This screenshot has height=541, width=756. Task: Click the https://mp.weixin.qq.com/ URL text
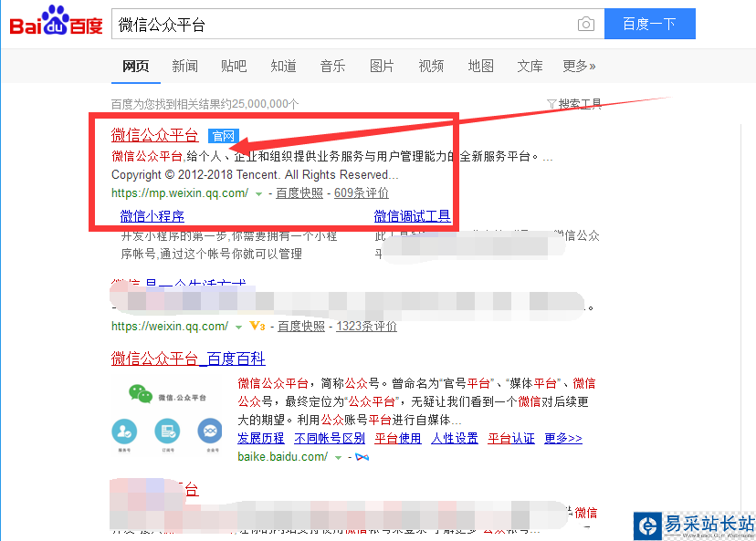point(180,193)
